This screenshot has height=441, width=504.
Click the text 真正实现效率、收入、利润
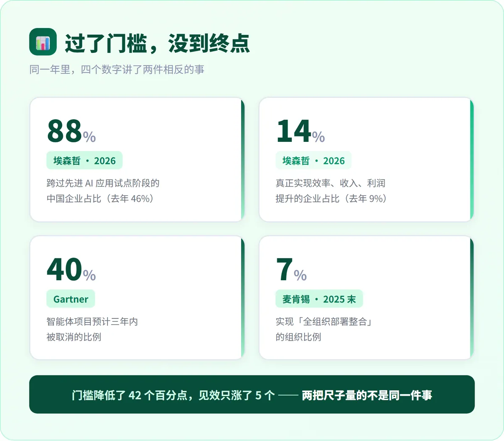[x=330, y=183]
